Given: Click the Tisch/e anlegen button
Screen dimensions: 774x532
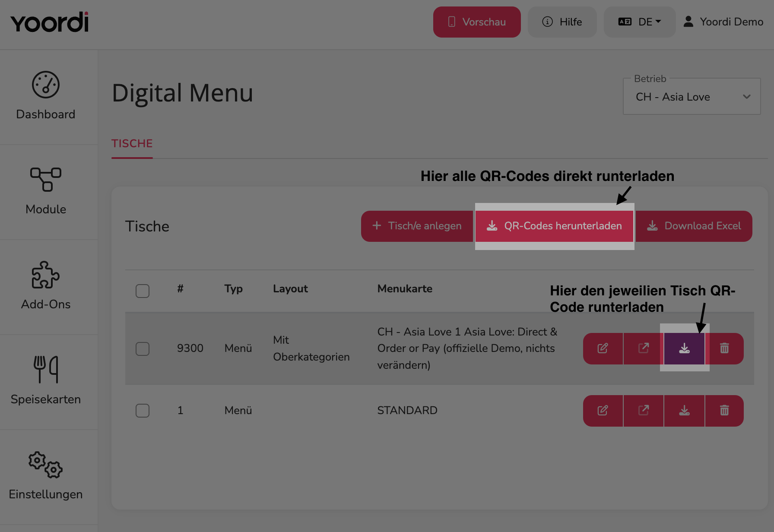Looking at the screenshot, I should 417,226.
